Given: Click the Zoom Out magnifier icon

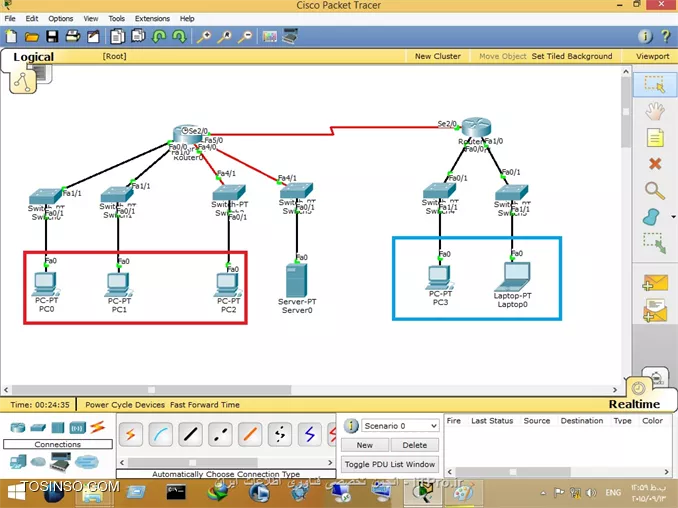Looking at the screenshot, I should point(245,37).
